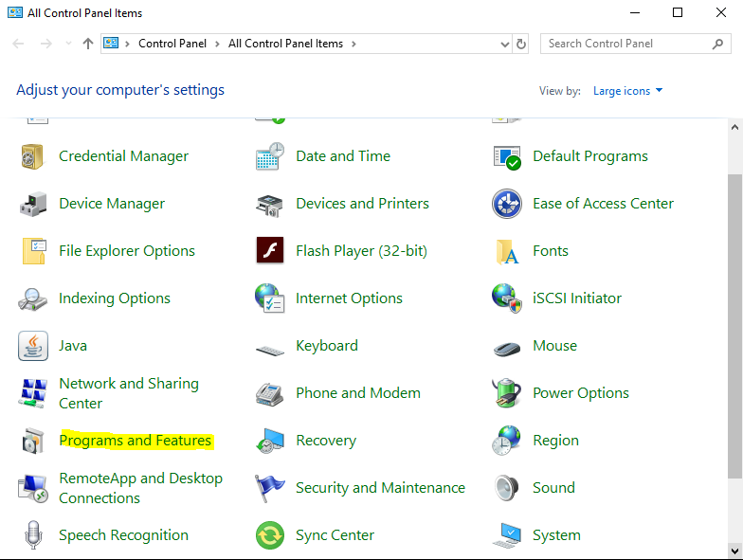Open the Mouse icon
743x560 pixels.
coord(507,349)
